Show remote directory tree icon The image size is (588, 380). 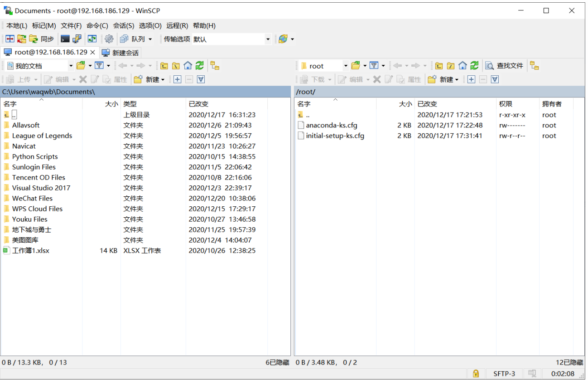pyautogui.click(x=535, y=66)
